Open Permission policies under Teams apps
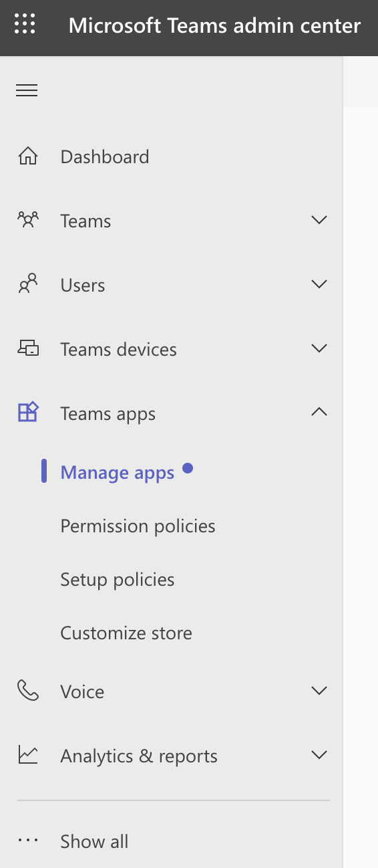The width and height of the screenshot is (378, 868). pos(138,526)
